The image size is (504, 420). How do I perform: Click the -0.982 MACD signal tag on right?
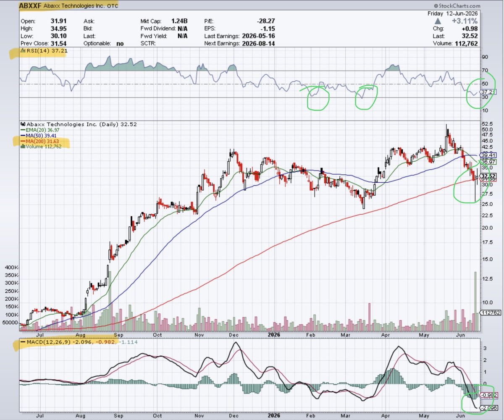click(x=489, y=395)
